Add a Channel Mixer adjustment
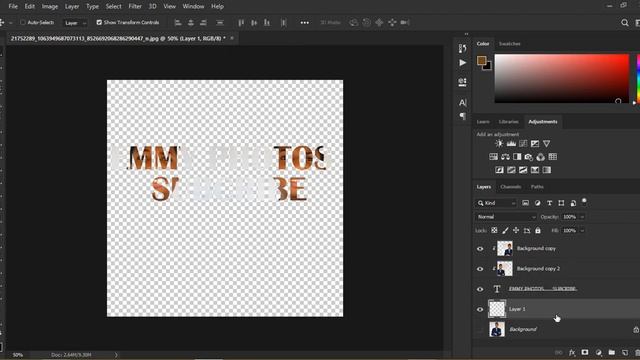This screenshot has width=640, height=360. [541, 157]
